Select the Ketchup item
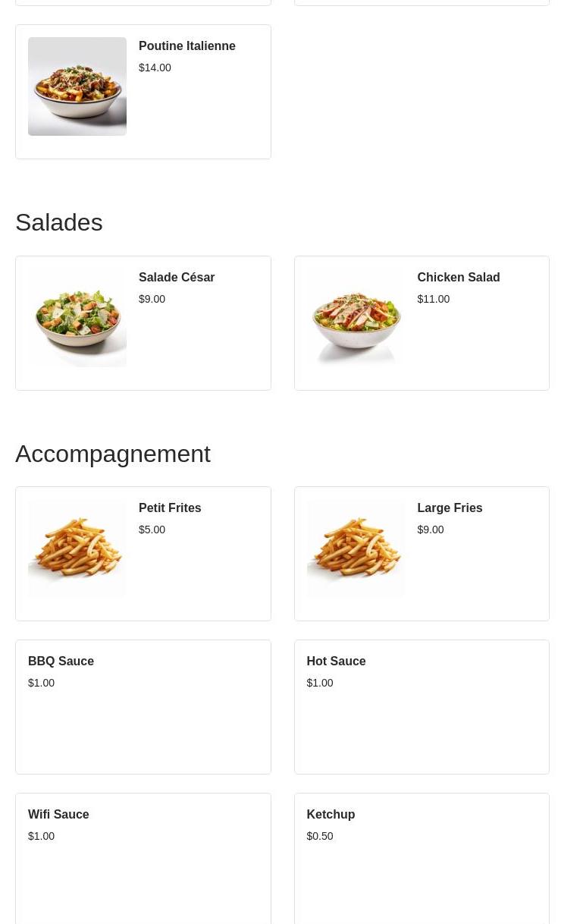580x924 pixels. [331, 815]
